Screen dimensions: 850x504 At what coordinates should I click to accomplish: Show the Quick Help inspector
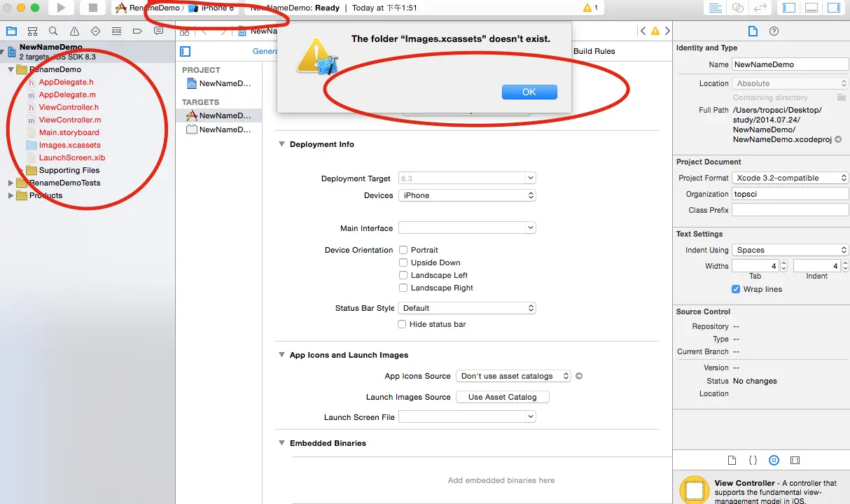[774, 31]
